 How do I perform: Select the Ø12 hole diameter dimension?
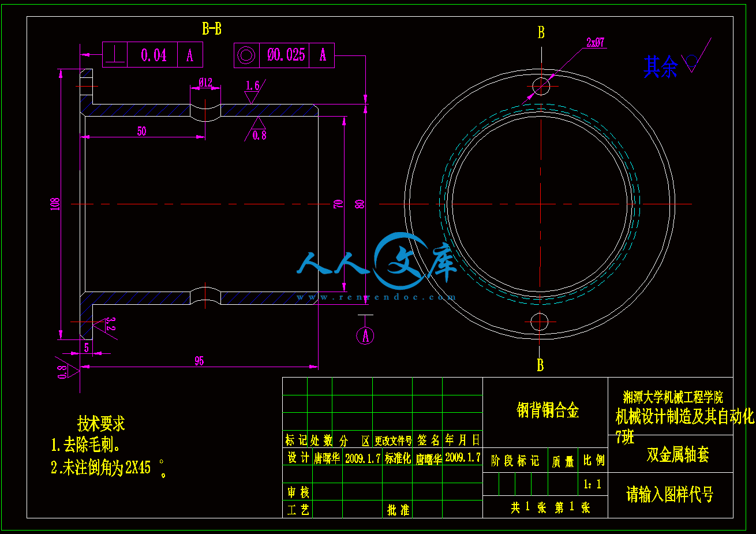tap(206, 83)
